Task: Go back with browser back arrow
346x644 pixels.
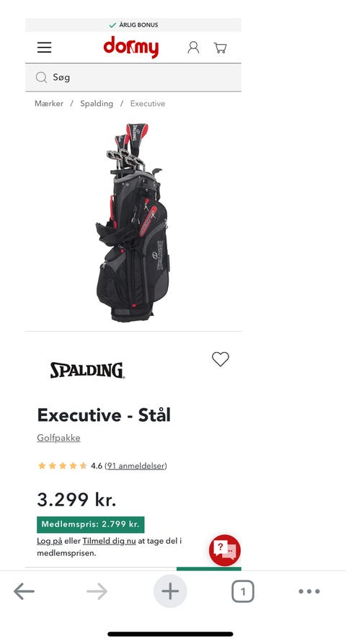Action: [24, 592]
